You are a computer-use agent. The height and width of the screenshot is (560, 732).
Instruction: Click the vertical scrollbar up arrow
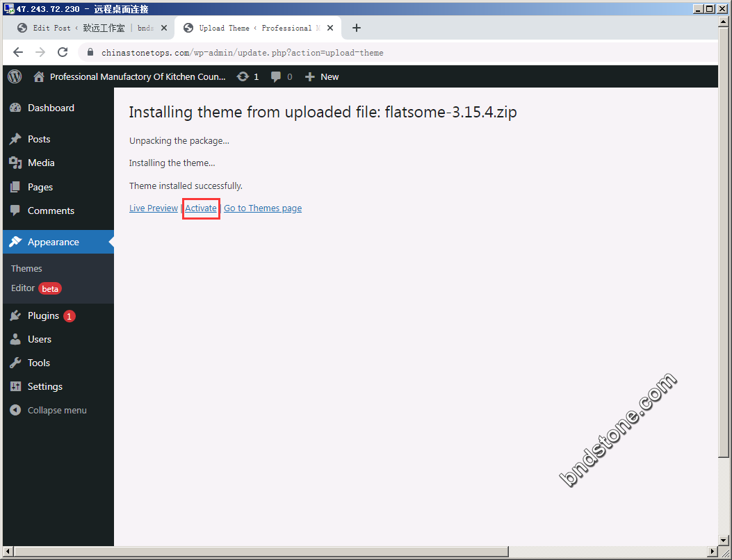pyautogui.click(x=724, y=22)
